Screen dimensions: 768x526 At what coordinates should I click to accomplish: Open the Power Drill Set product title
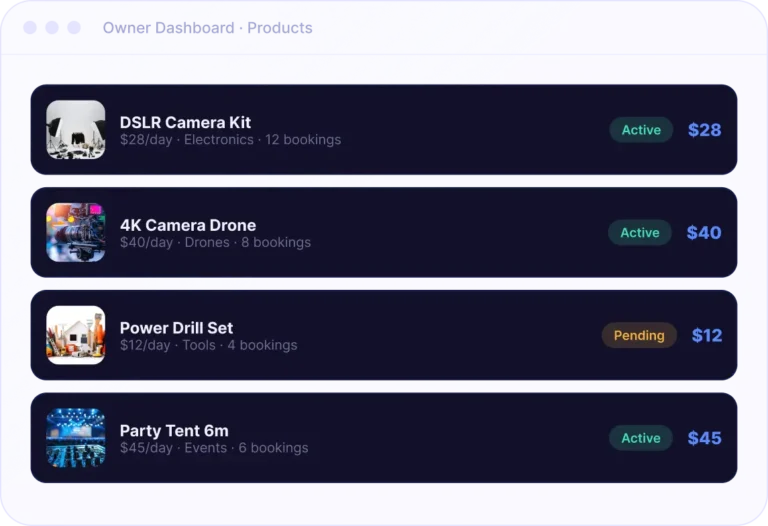point(176,328)
